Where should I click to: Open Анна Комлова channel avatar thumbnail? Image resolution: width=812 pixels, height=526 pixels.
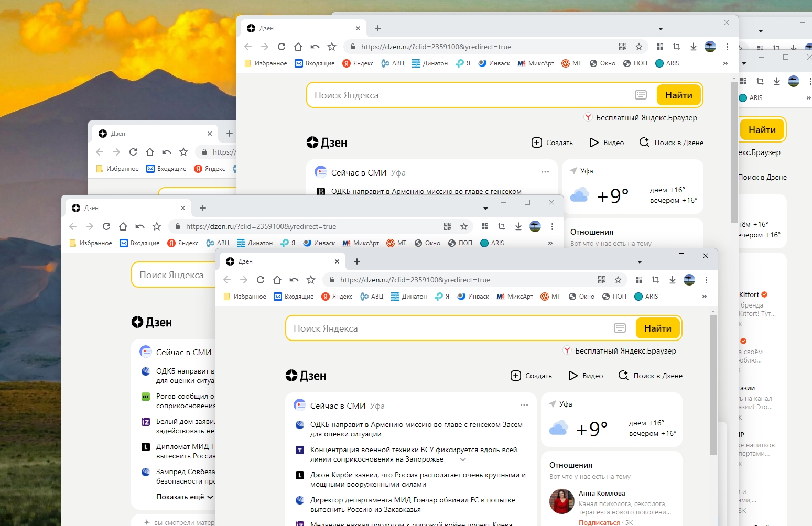[x=561, y=501]
